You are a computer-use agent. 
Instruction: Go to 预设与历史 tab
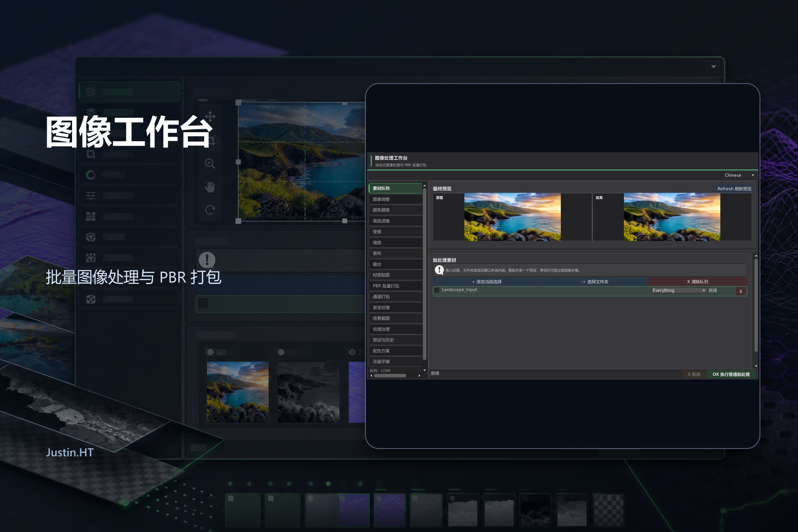[x=395, y=340]
